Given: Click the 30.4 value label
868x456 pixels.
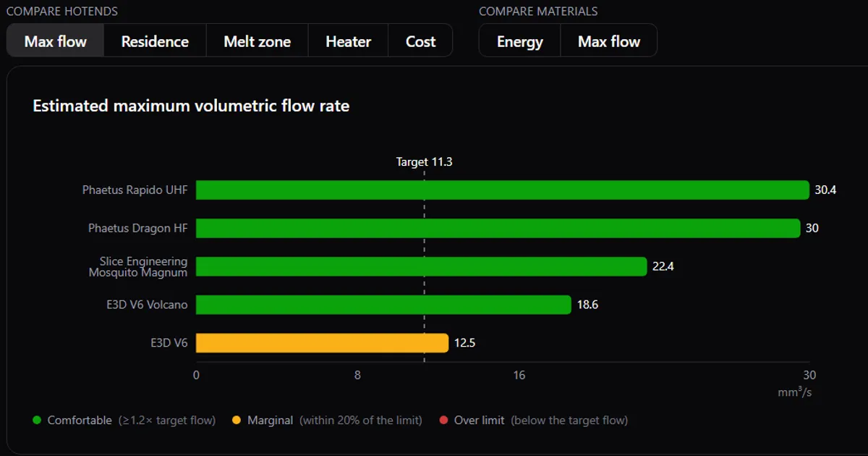Looking at the screenshot, I should click(x=825, y=190).
